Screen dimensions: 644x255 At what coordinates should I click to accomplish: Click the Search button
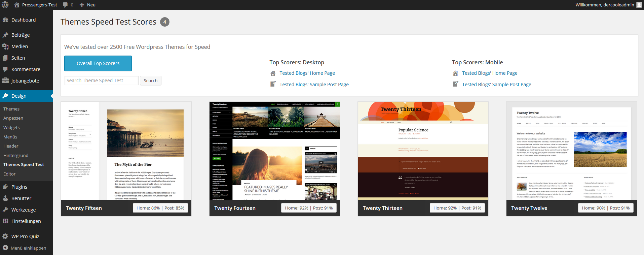150,81
